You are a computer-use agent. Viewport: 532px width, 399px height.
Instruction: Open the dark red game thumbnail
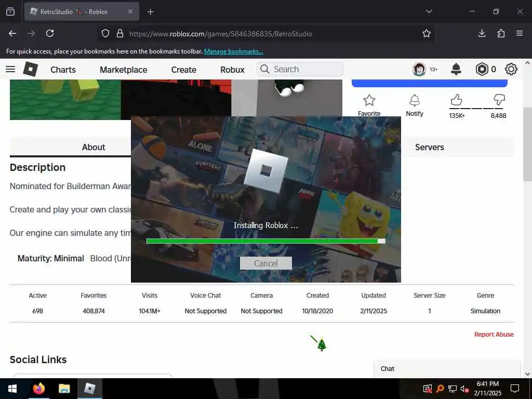pyautogui.click(x=176, y=98)
